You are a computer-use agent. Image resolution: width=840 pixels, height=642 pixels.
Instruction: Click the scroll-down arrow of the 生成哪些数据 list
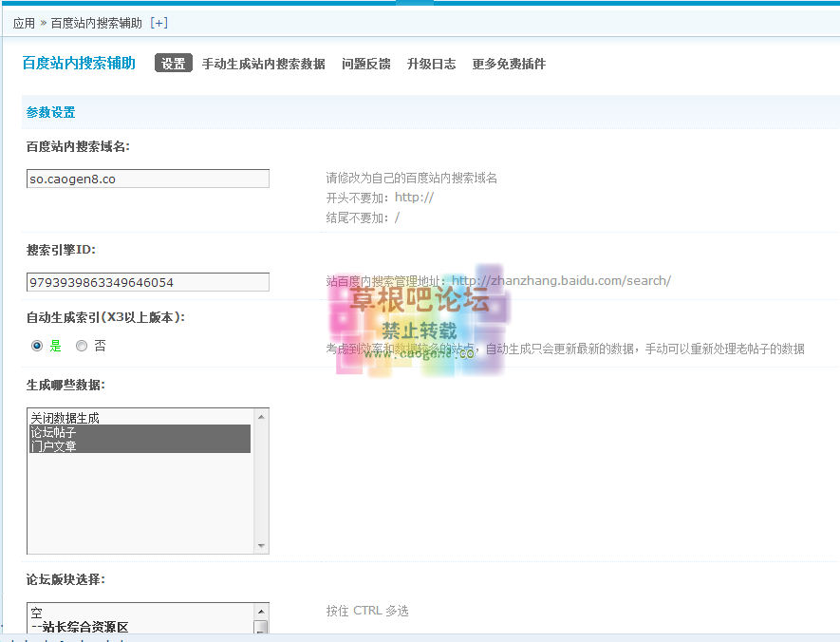[262, 544]
